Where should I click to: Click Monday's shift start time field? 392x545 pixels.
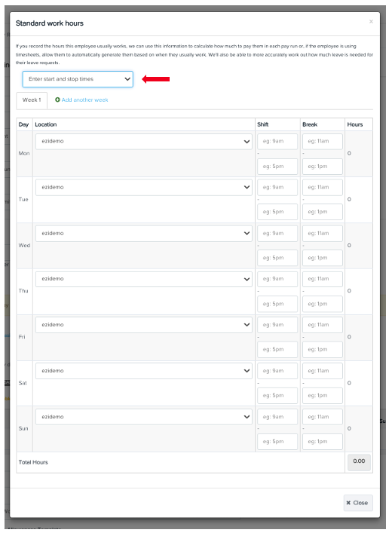(277, 142)
